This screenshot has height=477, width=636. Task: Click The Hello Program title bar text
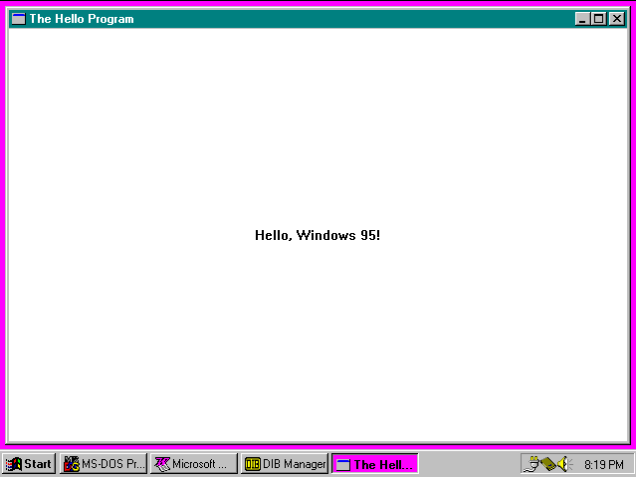[x=82, y=19]
